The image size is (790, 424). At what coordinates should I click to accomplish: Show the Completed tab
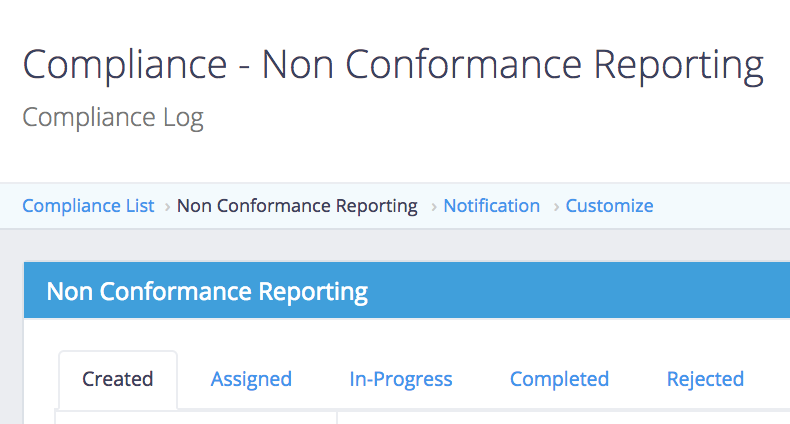pos(559,379)
